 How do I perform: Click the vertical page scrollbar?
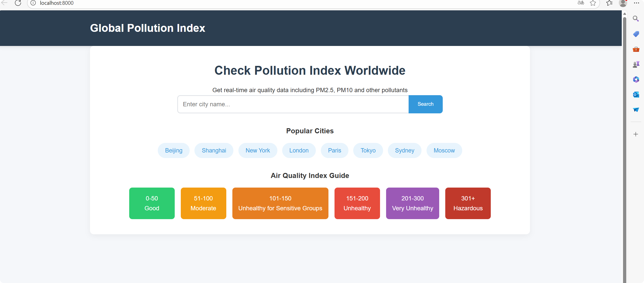[x=625, y=146]
